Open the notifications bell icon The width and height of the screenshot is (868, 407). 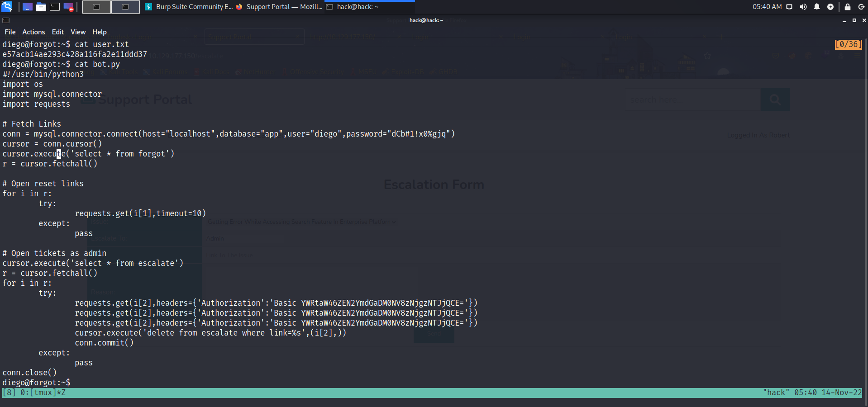(817, 7)
